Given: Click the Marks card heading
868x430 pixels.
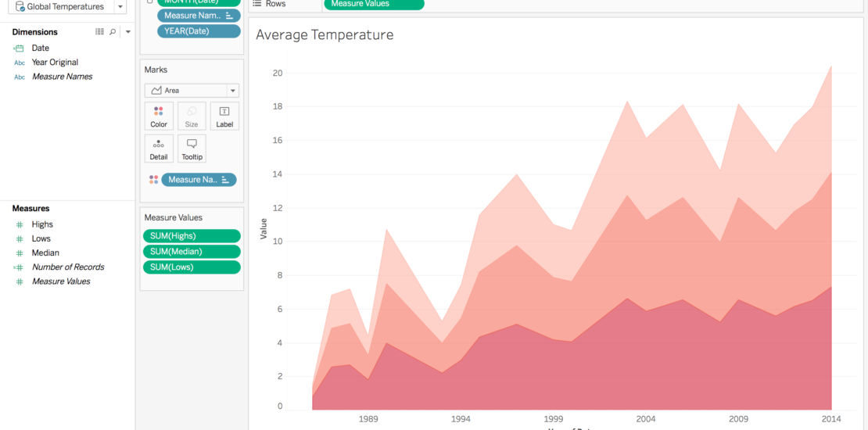Looking at the screenshot, I should (x=156, y=70).
